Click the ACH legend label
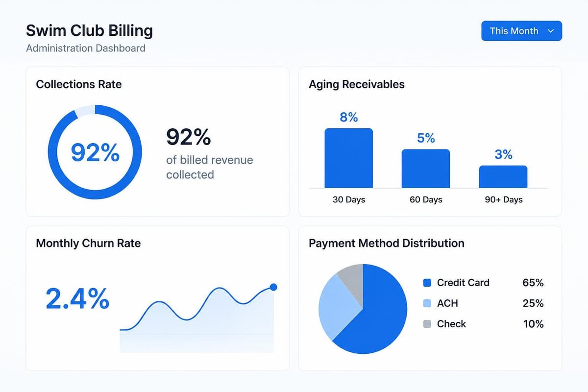Image resolution: width=588 pixels, height=392 pixels. 447,303
